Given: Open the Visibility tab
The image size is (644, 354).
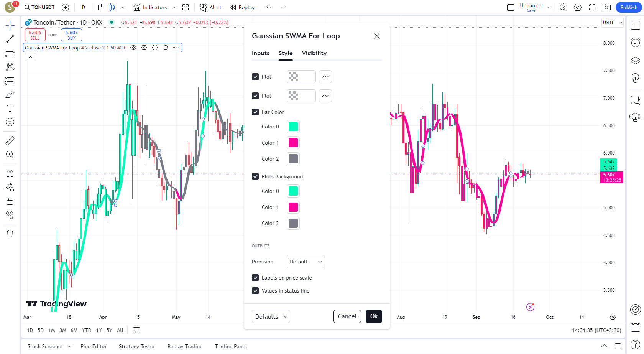Looking at the screenshot, I should coord(314,53).
